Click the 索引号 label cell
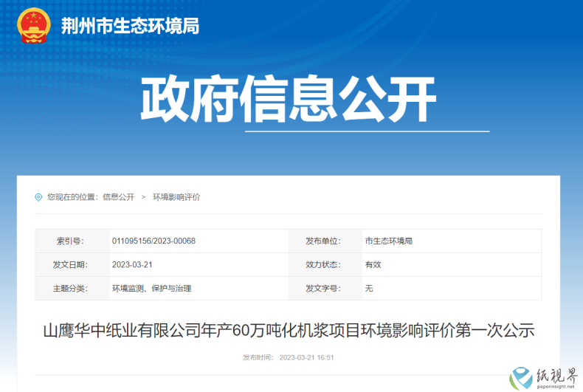This screenshot has width=583, height=392. [x=72, y=241]
